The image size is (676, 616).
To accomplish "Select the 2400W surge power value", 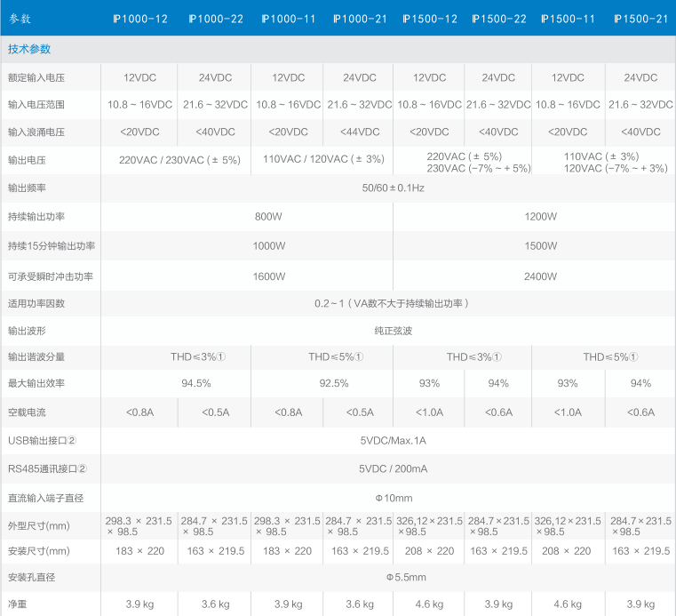I will (540, 276).
